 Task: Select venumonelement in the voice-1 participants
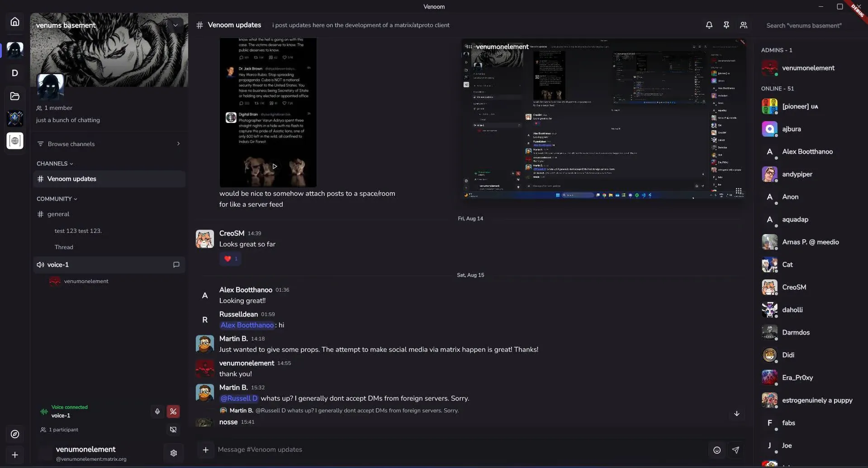click(x=79, y=281)
